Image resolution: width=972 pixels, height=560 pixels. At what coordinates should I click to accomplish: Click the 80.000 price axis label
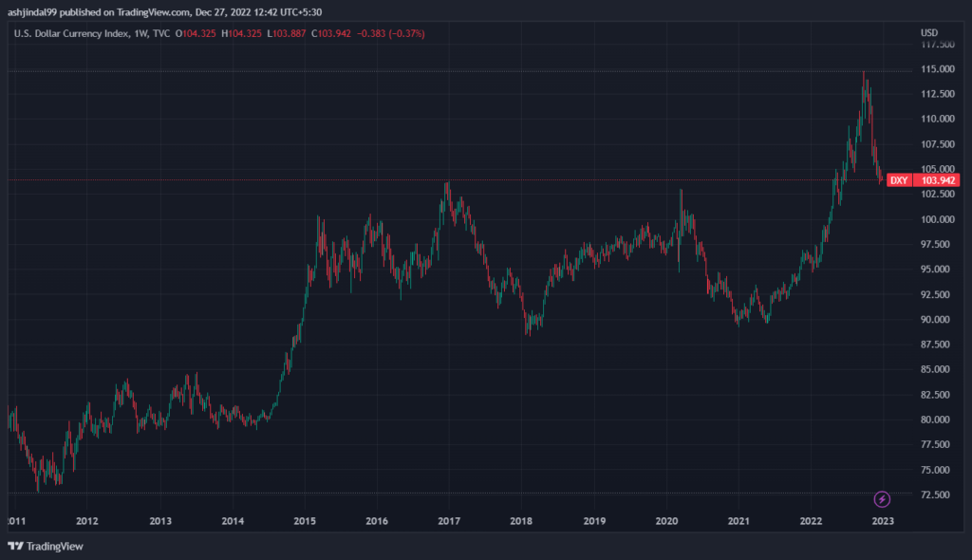pos(935,420)
